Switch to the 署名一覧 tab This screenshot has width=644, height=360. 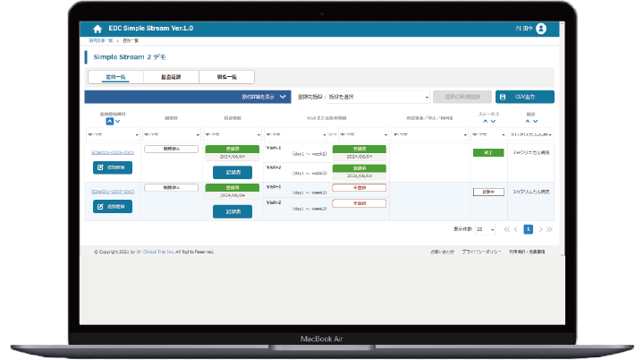click(227, 78)
